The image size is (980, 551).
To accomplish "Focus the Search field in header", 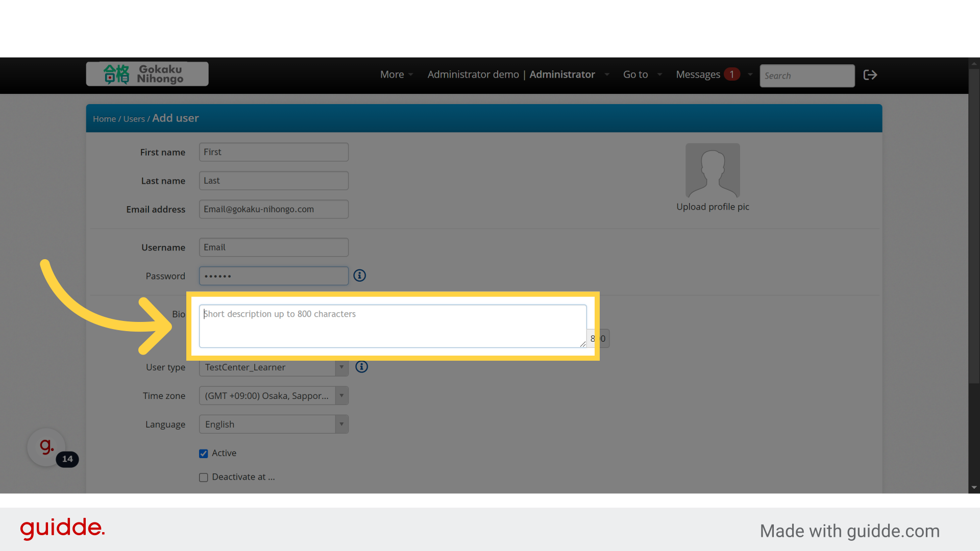I will (806, 76).
